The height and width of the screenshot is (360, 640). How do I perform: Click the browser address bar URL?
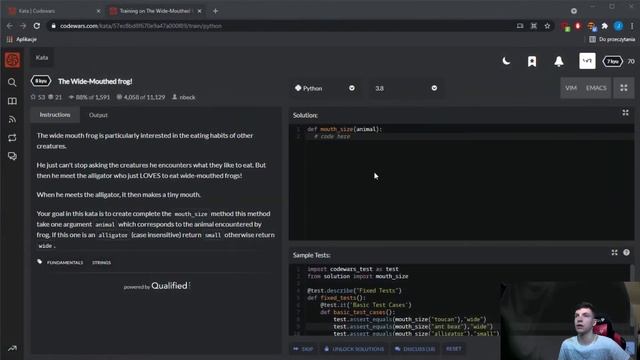(x=141, y=26)
